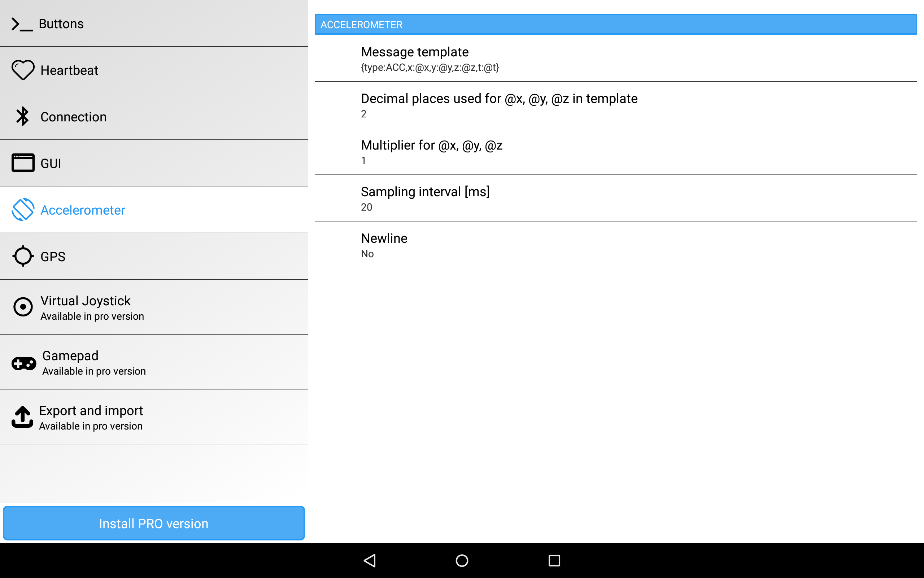This screenshot has height=578, width=924.
Task: Open the Heartbeat settings section
Action: pyautogui.click(x=154, y=70)
